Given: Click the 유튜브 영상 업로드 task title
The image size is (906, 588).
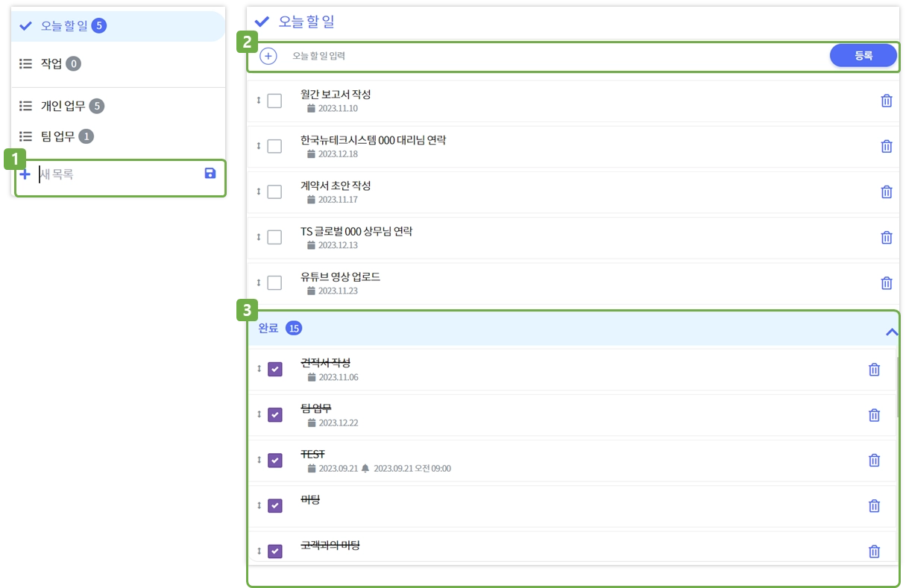Looking at the screenshot, I should click(340, 276).
